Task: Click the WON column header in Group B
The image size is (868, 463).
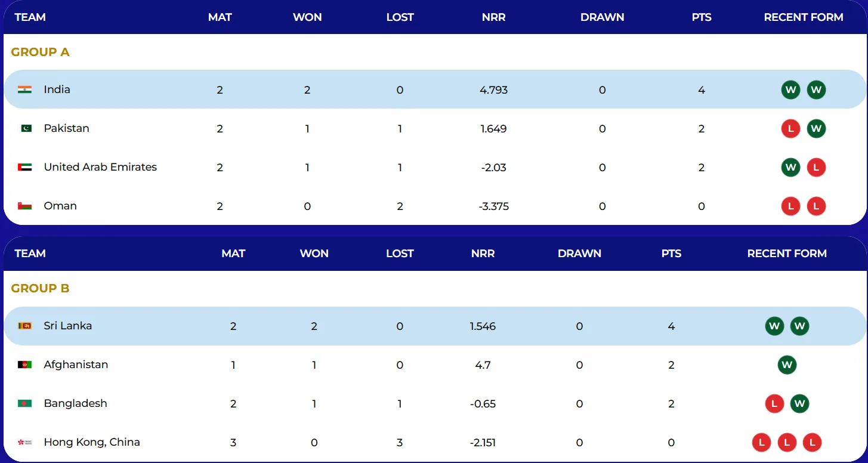Action: click(314, 254)
